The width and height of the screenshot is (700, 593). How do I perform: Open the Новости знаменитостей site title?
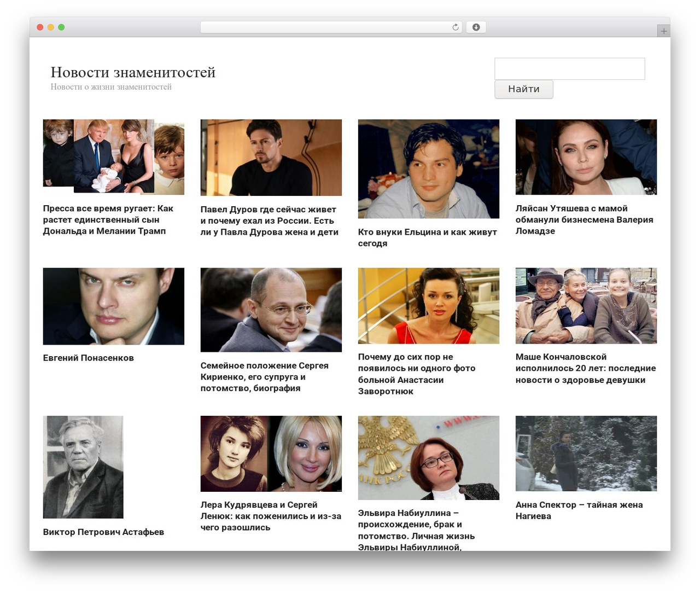tap(133, 72)
